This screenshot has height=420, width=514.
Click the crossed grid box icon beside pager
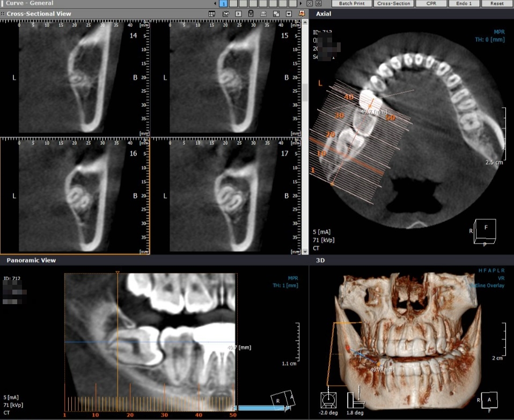tap(318, 4)
